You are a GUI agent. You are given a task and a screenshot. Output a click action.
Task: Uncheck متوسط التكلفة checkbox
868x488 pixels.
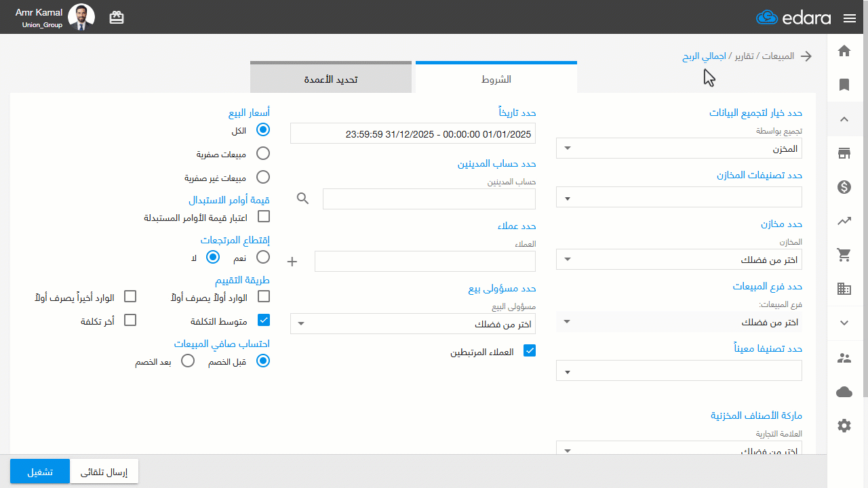click(264, 320)
